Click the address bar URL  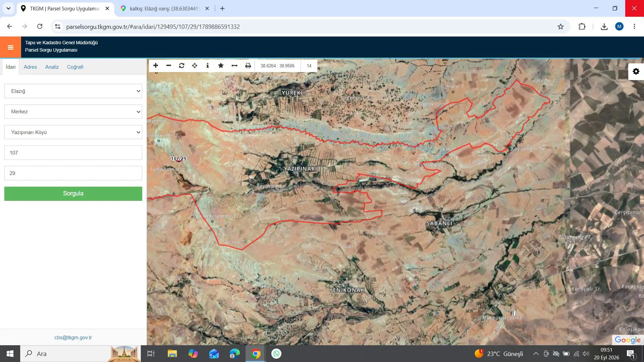(x=153, y=26)
